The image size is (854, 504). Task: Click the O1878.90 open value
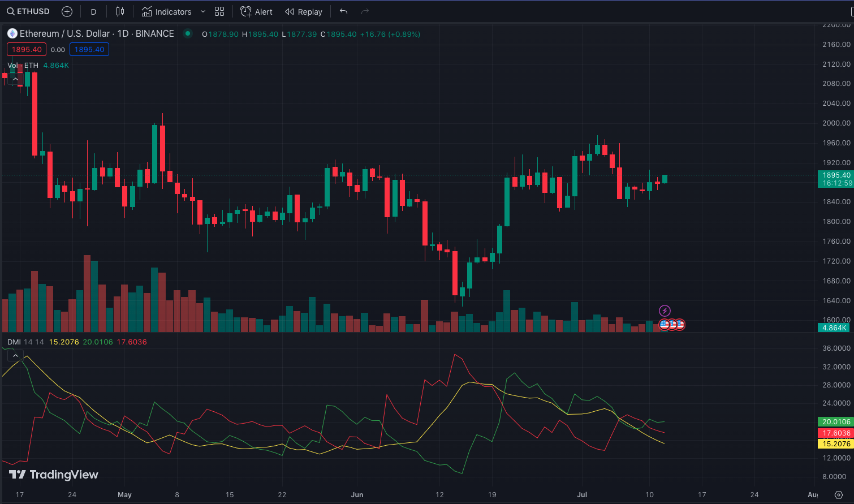[220, 34]
